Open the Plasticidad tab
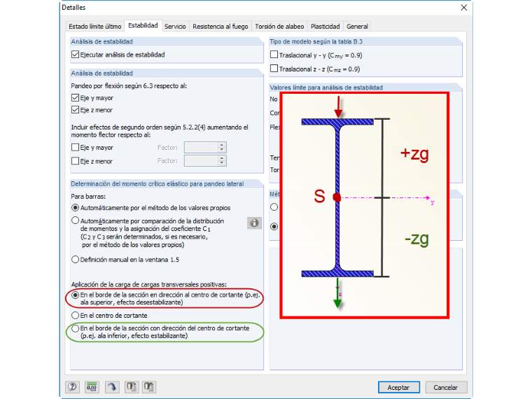Image resolution: width=532 pixels, height=399 pixels. point(325,27)
